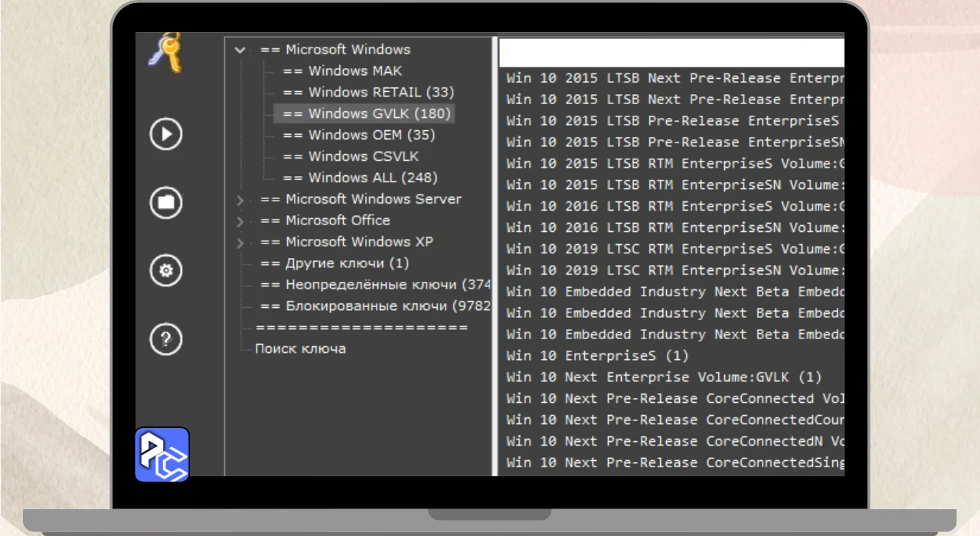Select Win 10 Next Enterprise Volume:GVLK row

click(x=663, y=377)
